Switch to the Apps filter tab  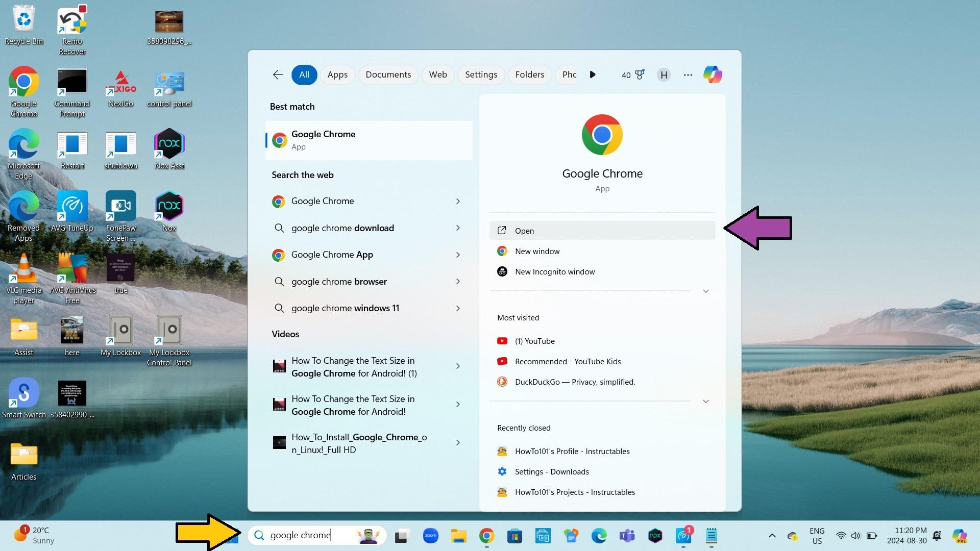click(x=337, y=75)
